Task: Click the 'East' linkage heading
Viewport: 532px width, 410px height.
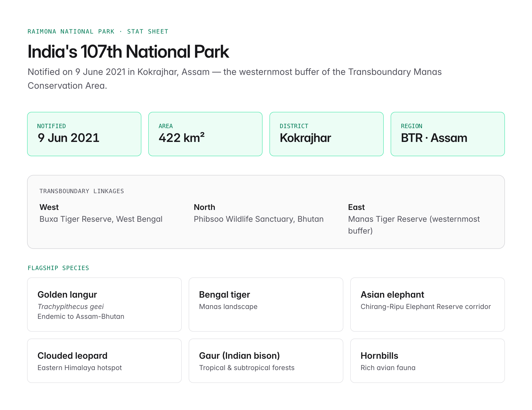Action: [x=356, y=207]
